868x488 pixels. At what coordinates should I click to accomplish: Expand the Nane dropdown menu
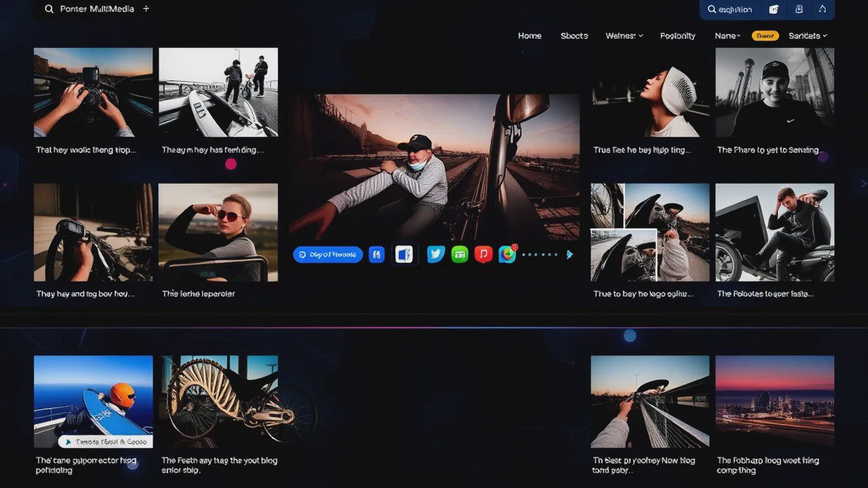727,36
